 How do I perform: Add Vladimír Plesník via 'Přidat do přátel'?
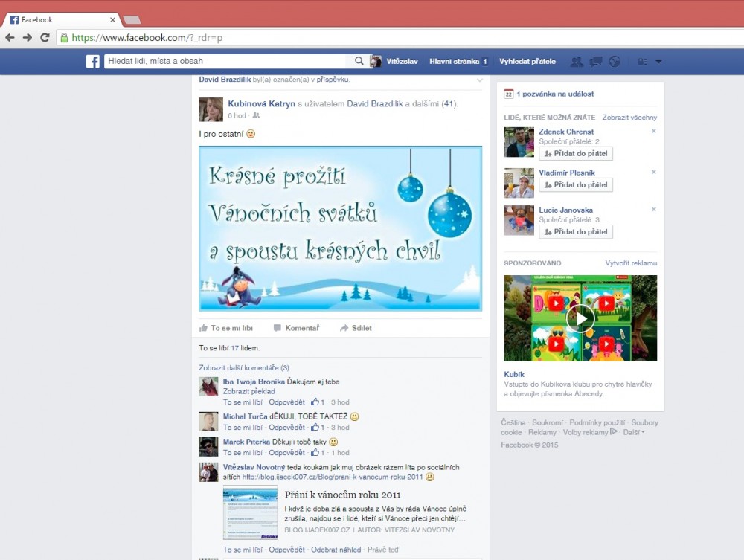[576, 185]
